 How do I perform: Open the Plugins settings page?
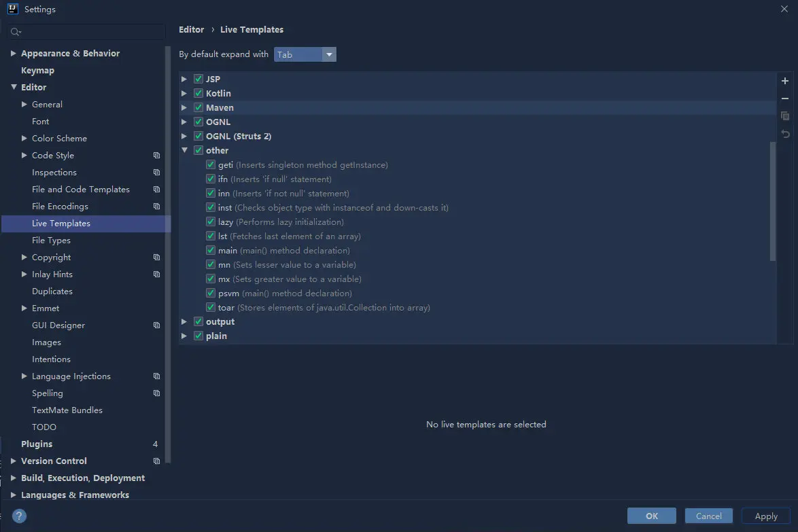point(37,444)
